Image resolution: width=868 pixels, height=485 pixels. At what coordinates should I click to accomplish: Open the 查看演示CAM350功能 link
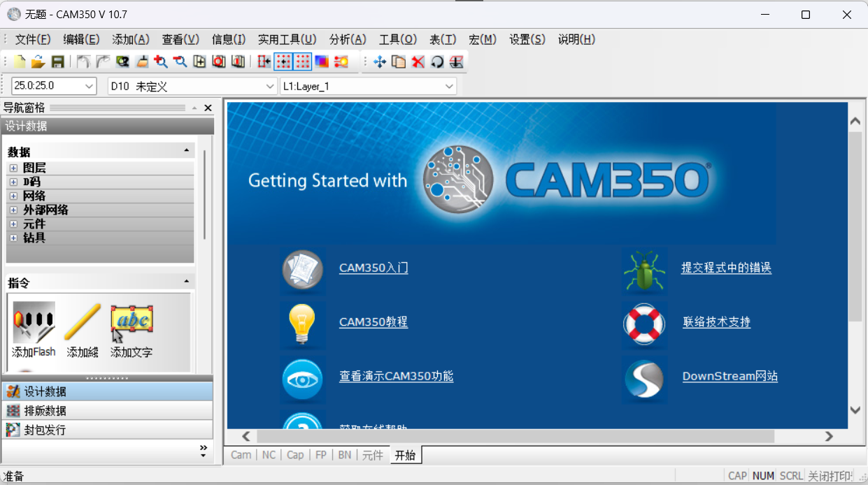pyautogui.click(x=397, y=376)
